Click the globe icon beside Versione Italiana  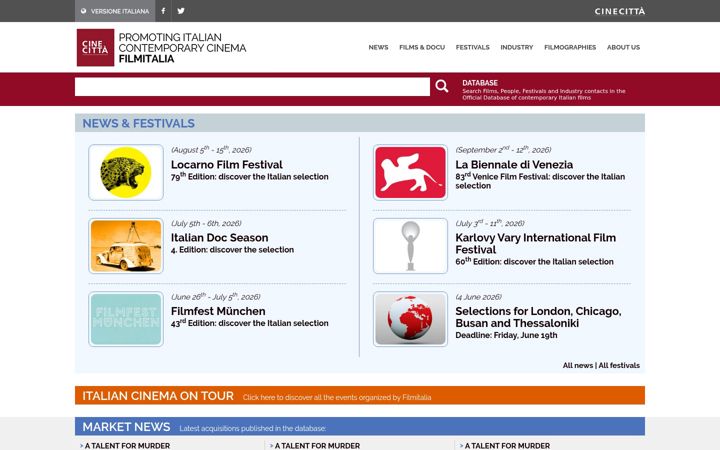83,11
